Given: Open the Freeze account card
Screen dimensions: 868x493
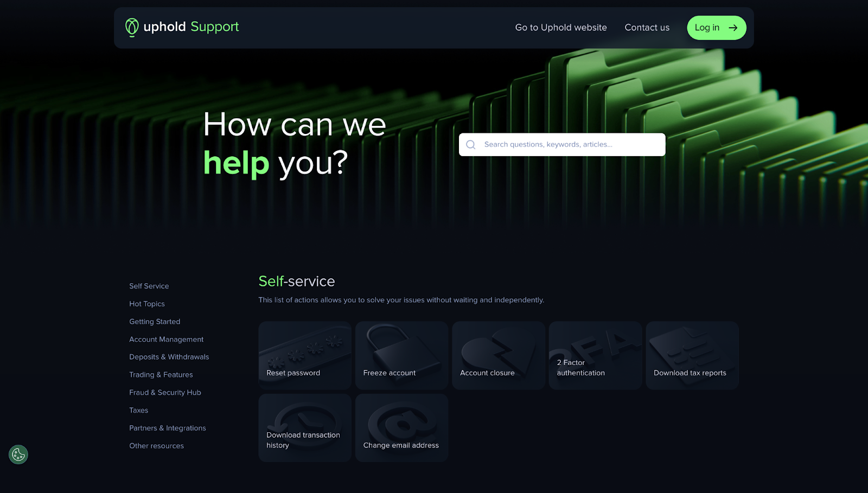Looking at the screenshot, I should point(402,355).
